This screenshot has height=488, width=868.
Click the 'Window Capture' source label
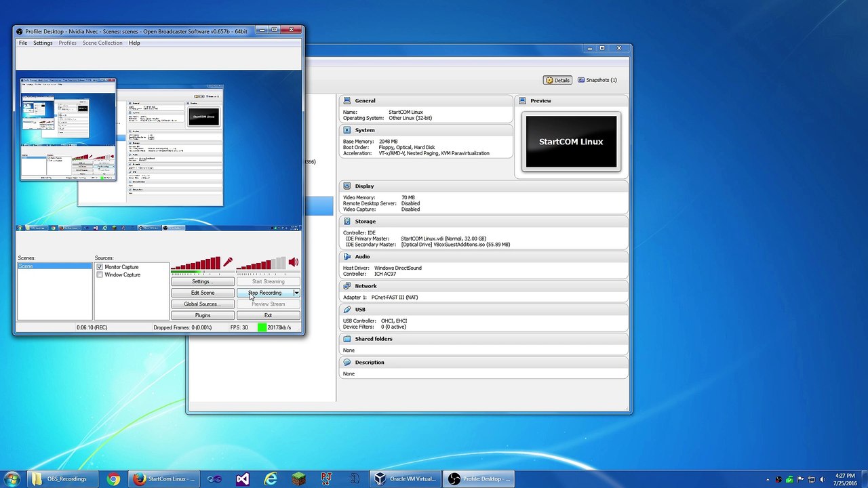(123, 274)
